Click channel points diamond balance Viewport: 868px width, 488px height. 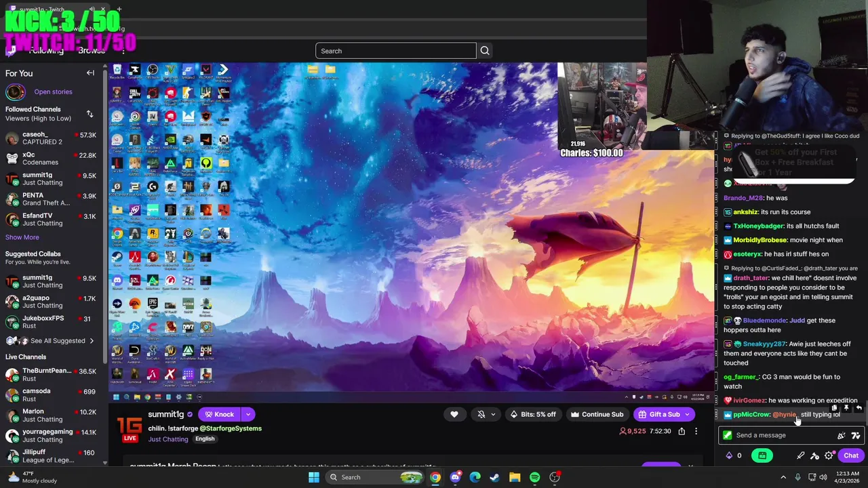click(x=734, y=455)
